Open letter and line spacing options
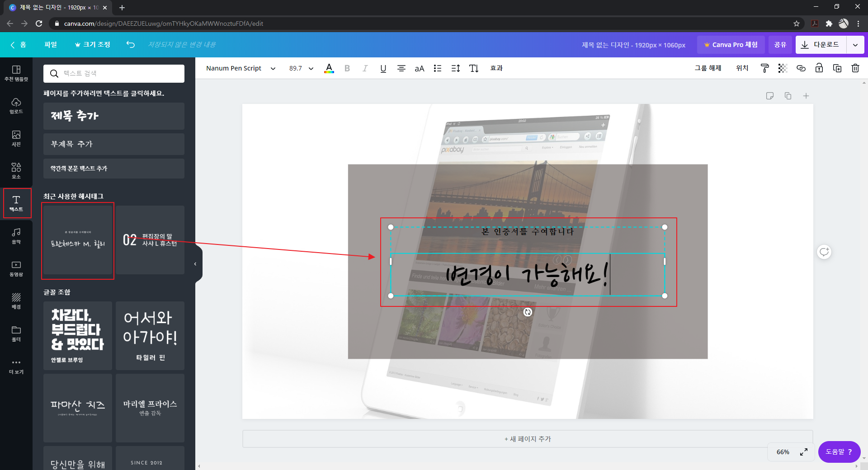This screenshot has height=470, width=868. 456,68
